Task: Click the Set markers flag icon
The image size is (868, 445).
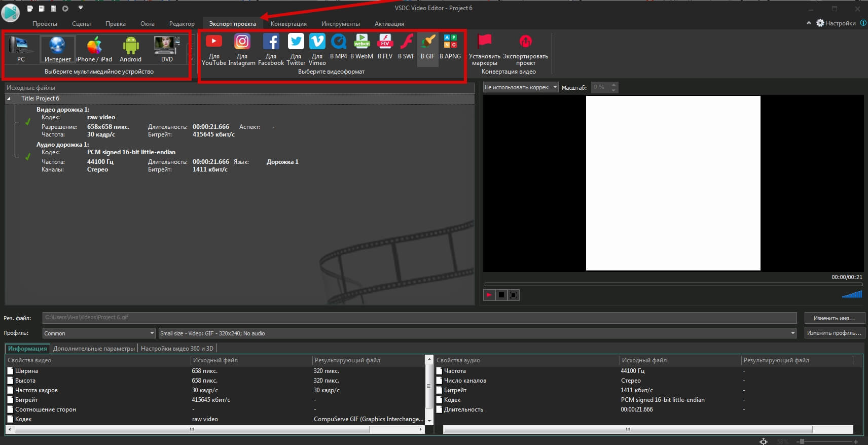Action: (484, 42)
